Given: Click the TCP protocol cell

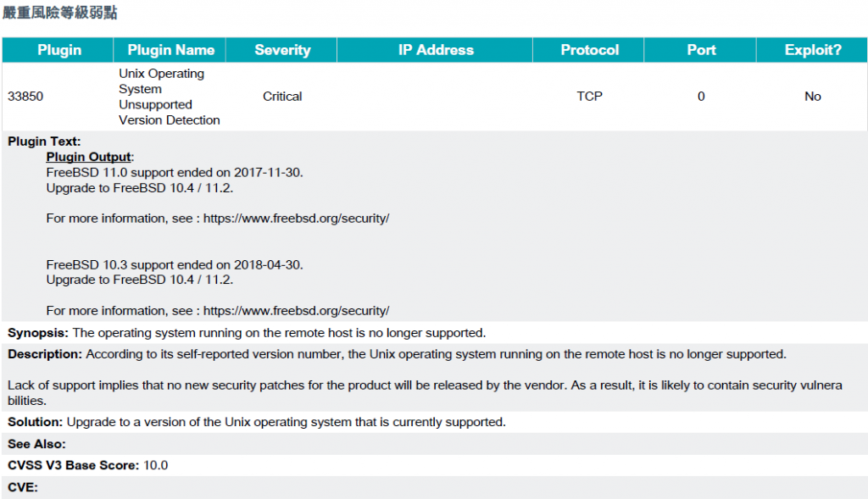Looking at the screenshot, I should click(x=590, y=97).
